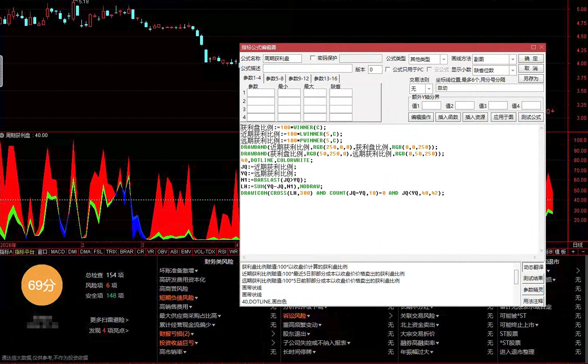Select the RSI indicator tab

(x=222, y=252)
